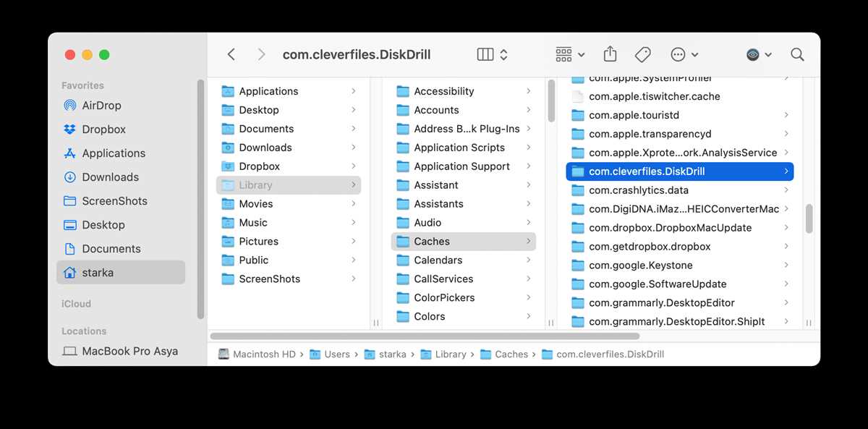The image size is (868, 429).
Task: Select the com.apple.tiswitcher.cache file
Action: [x=654, y=96]
